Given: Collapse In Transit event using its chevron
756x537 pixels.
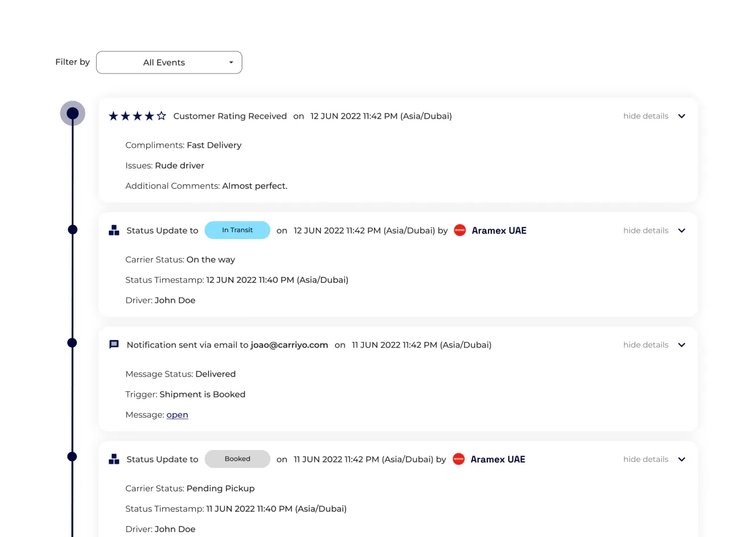Looking at the screenshot, I should 681,230.
